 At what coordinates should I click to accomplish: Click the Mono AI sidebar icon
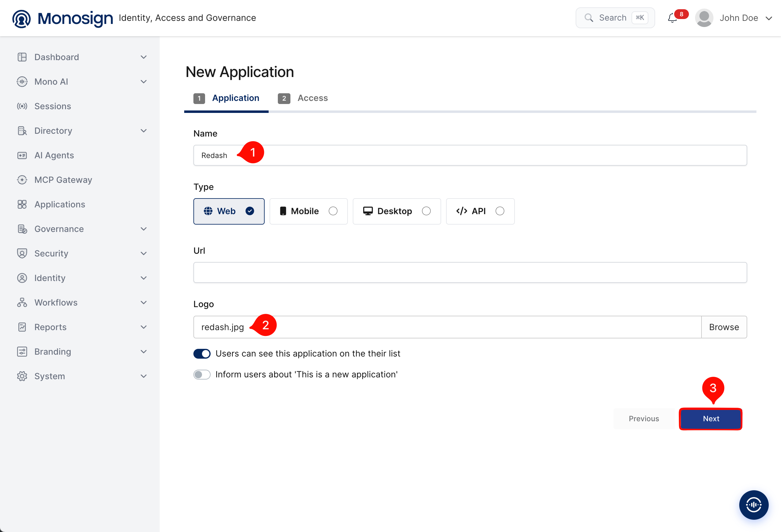22,82
